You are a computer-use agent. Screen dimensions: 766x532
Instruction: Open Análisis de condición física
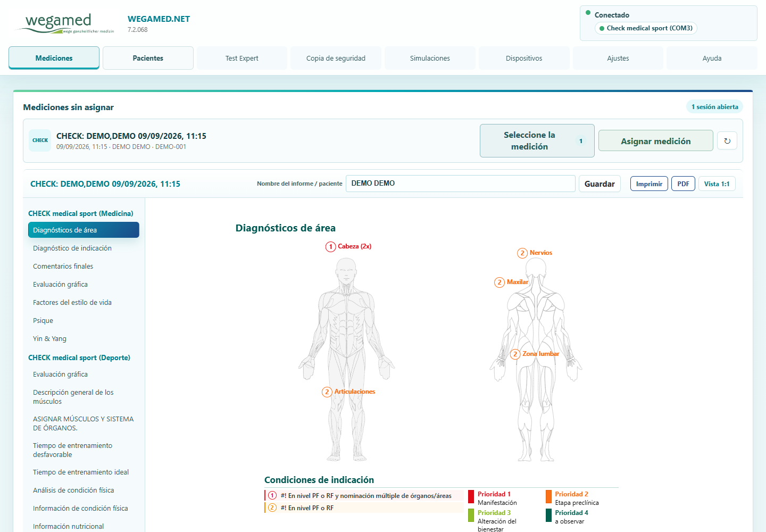pyautogui.click(x=84, y=490)
